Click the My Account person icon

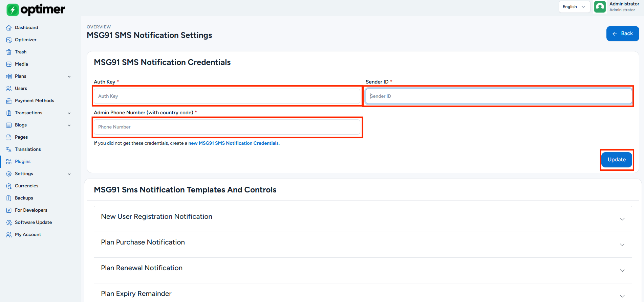click(x=9, y=235)
